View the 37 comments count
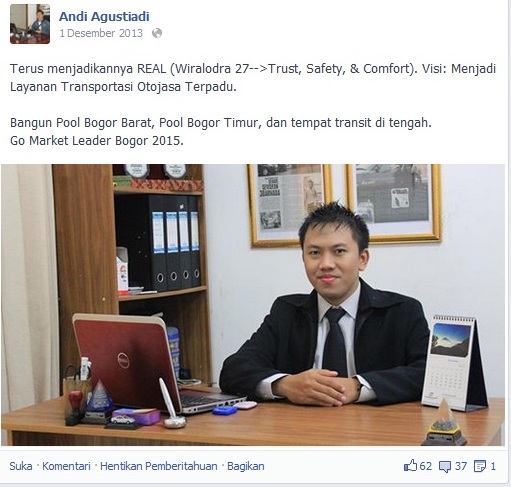Image resolution: width=511 pixels, height=487 pixels. coord(461,466)
